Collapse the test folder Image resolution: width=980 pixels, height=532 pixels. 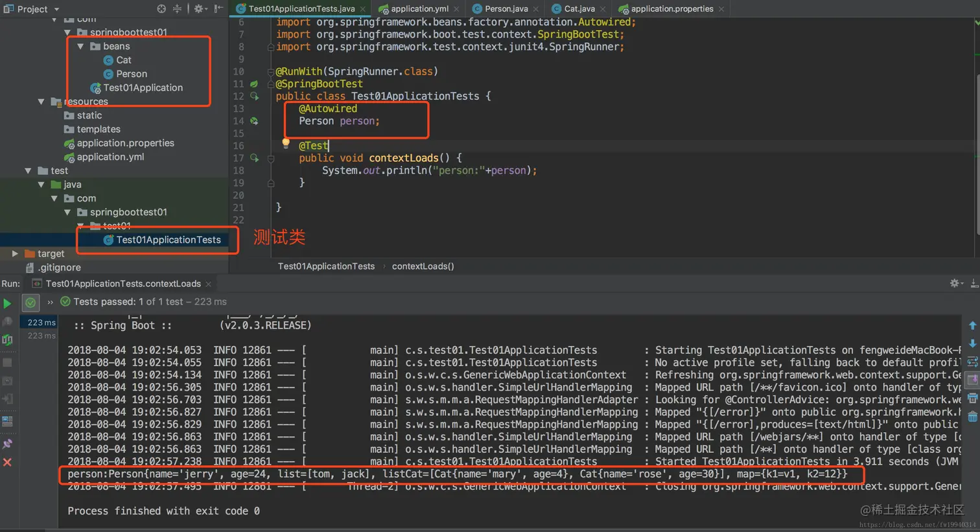[x=29, y=171]
